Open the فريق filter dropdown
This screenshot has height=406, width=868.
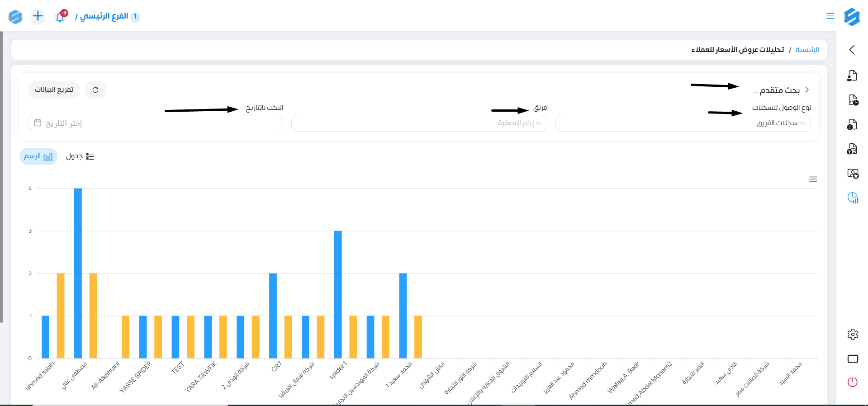[x=419, y=123]
